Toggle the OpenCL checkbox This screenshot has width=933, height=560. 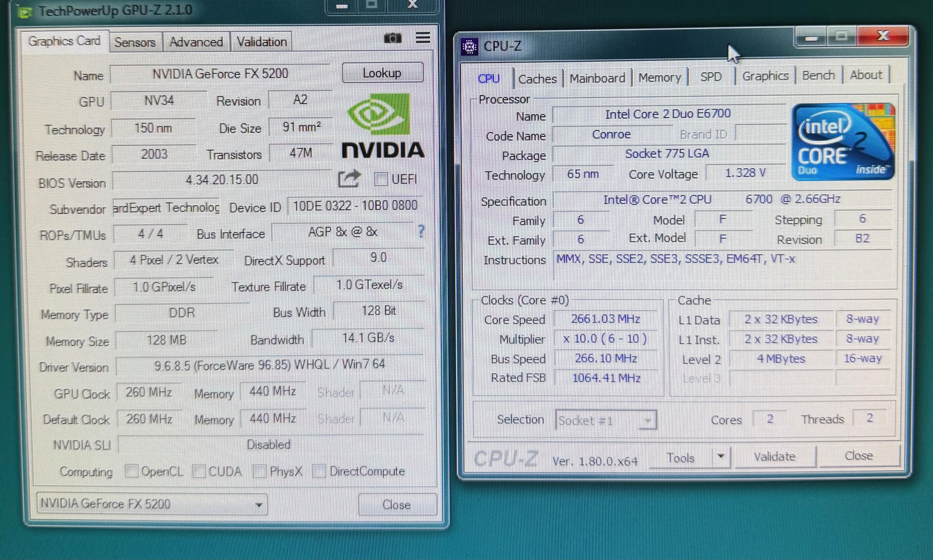pos(131,471)
